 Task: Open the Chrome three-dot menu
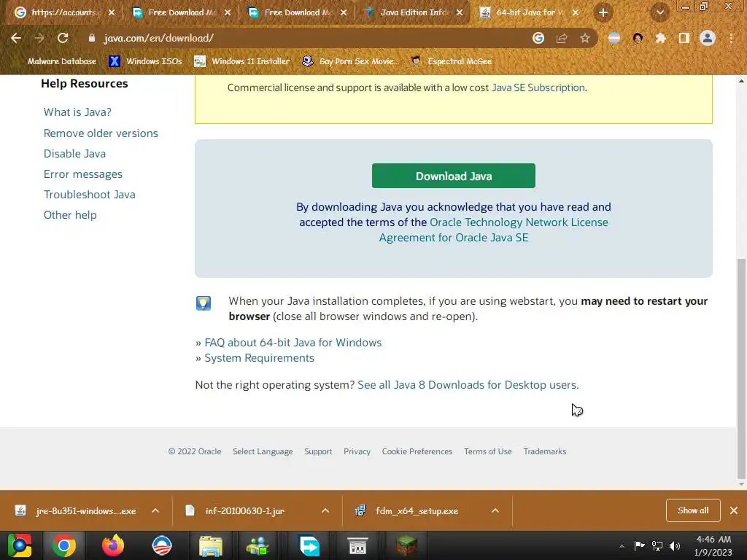(x=731, y=38)
